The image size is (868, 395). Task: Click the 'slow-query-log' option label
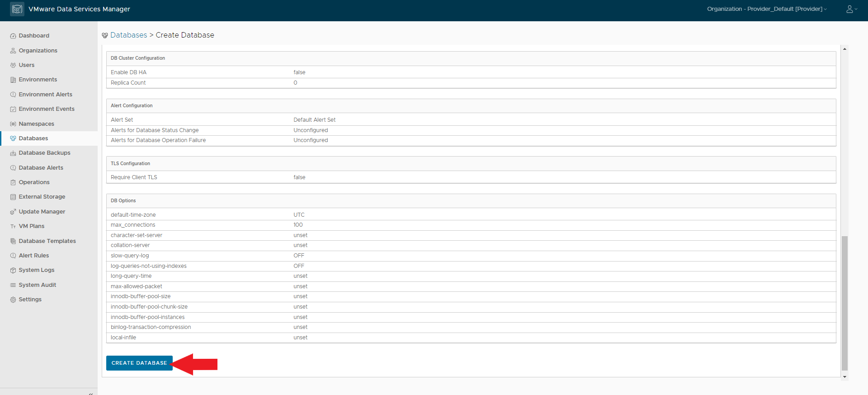(130, 256)
